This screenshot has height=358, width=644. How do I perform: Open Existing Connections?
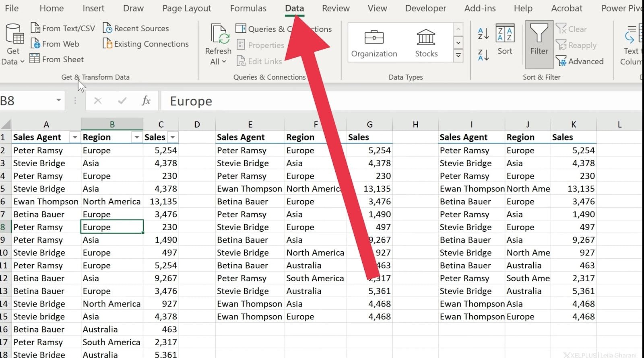(146, 44)
